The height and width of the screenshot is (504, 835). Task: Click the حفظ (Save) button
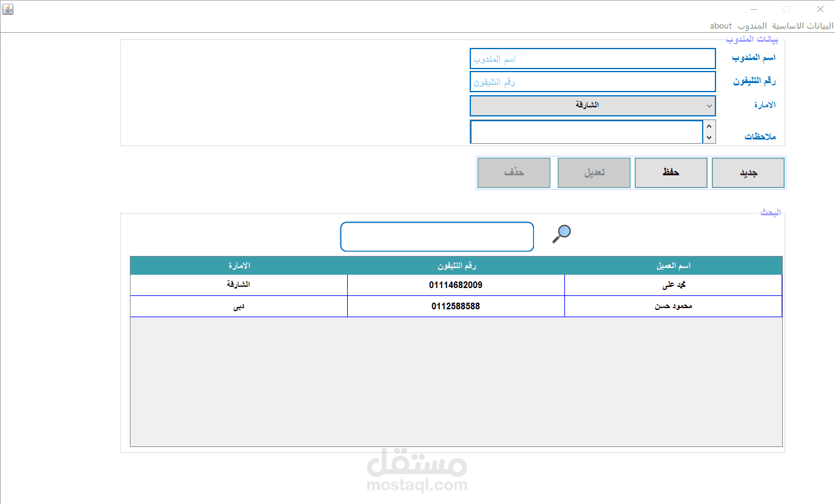(671, 173)
